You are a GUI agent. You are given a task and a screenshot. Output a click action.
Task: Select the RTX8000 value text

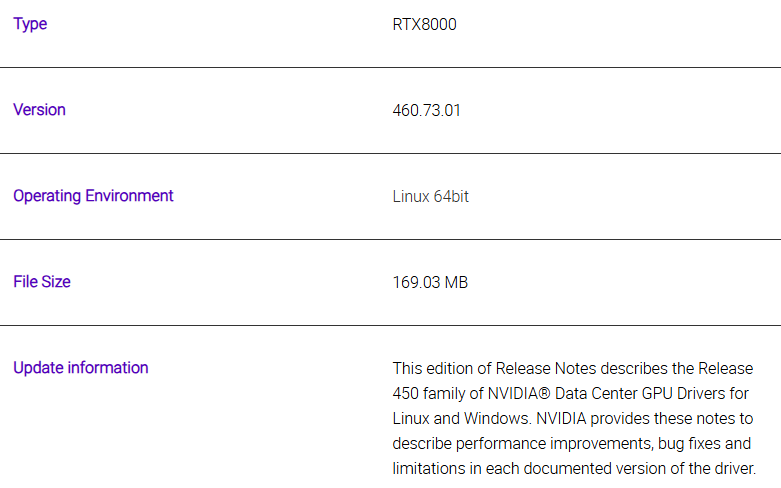[x=424, y=24]
